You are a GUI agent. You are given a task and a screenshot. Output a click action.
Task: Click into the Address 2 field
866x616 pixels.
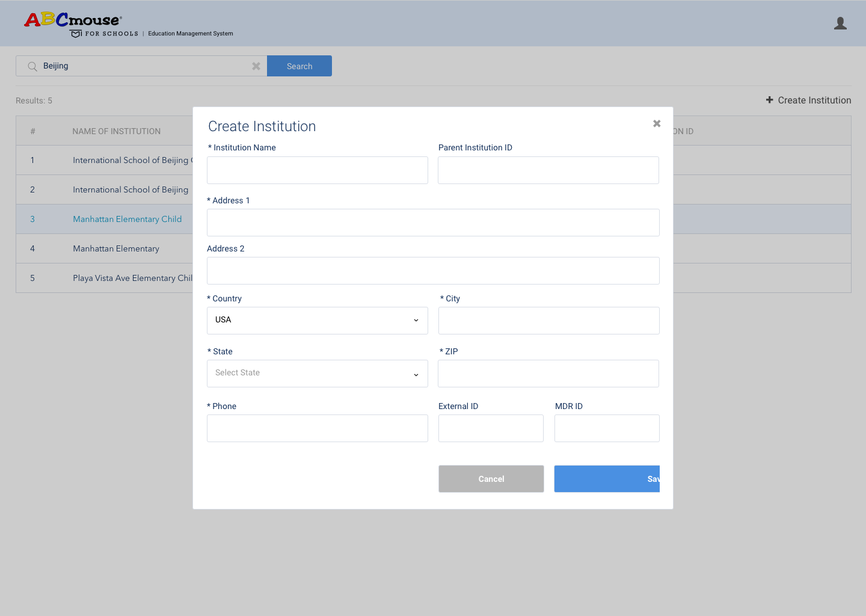click(433, 271)
